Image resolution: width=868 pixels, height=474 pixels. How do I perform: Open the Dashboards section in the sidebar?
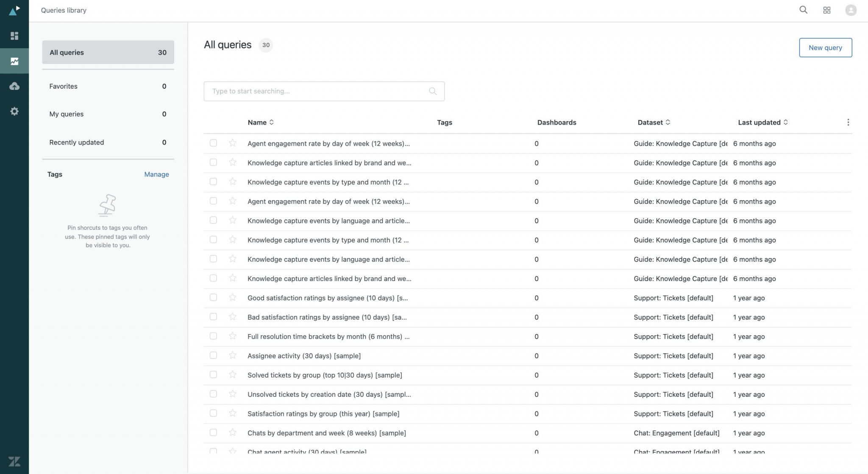click(14, 36)
